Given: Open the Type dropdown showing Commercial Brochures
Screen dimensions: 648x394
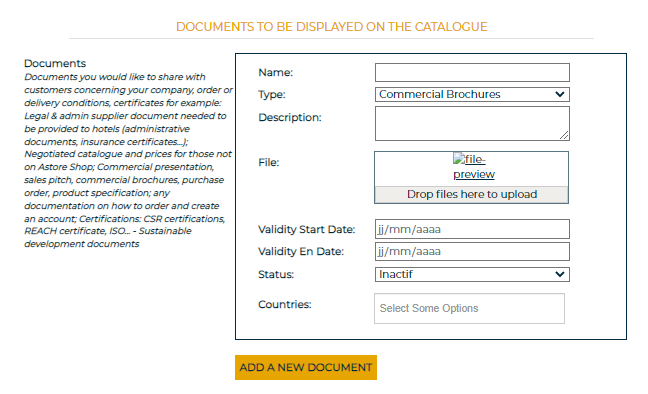Looking at the screenshot, I should pyautogui.click(x=472, y=94).
